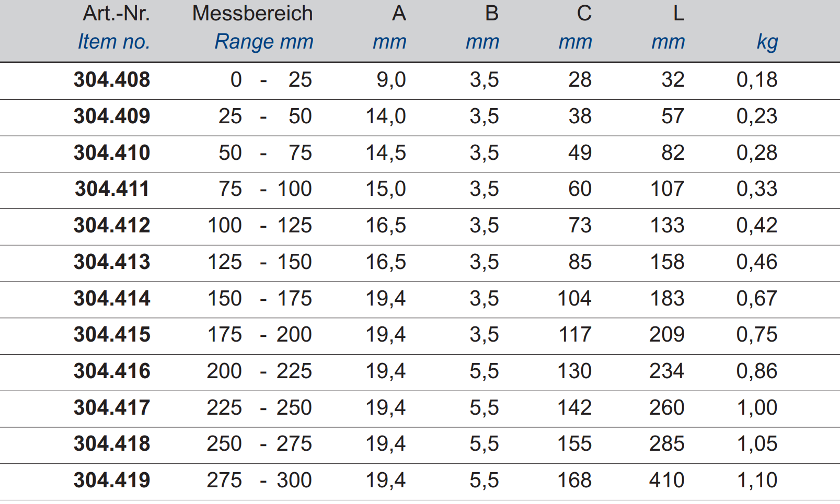Click the weight value 1,10
Screen dimensions: 840x504
[757, 480]
